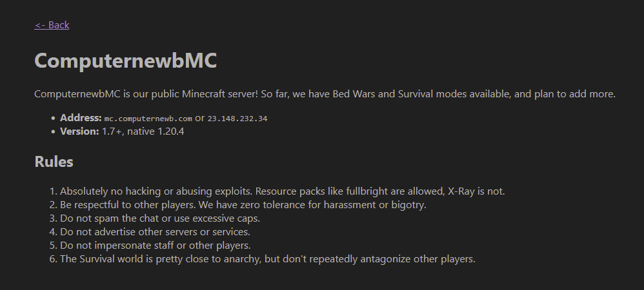Click the 23.148.232.34 IP address
The width and height of the screenshot is (644, 290).
(x=237, y=119)
